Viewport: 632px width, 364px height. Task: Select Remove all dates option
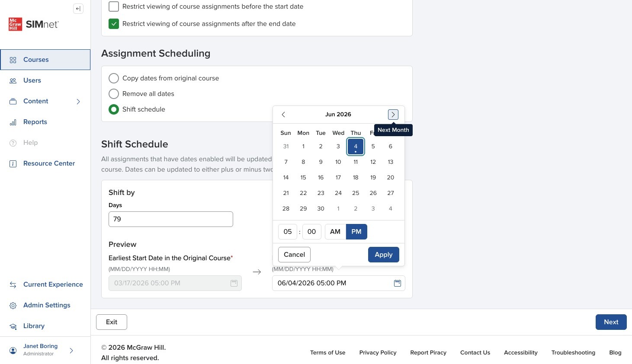[114, 94]
